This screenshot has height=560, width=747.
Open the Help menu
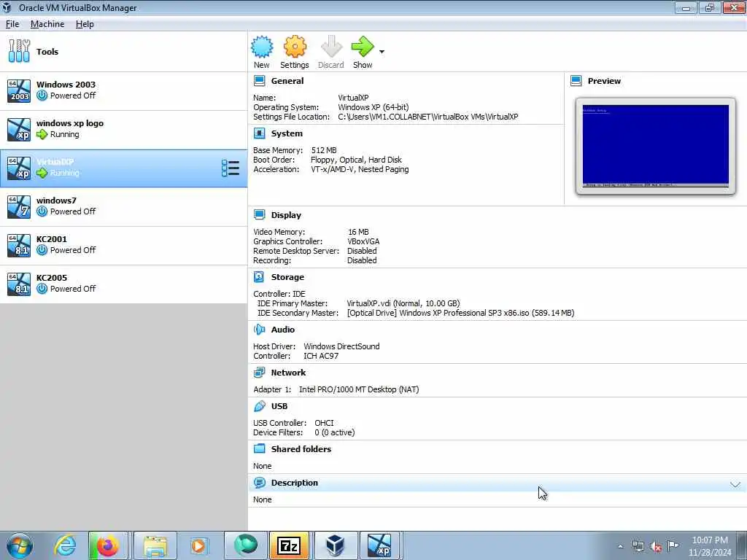[x=85, y=24]
